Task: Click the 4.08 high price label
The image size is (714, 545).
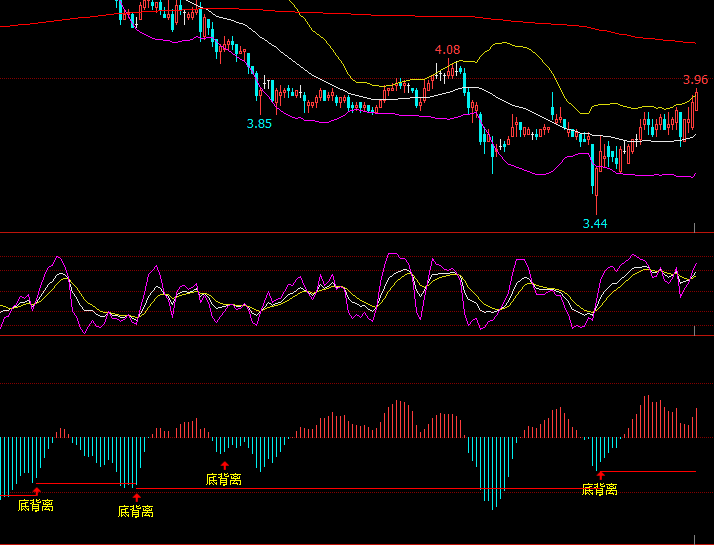Action: point(447,50)
